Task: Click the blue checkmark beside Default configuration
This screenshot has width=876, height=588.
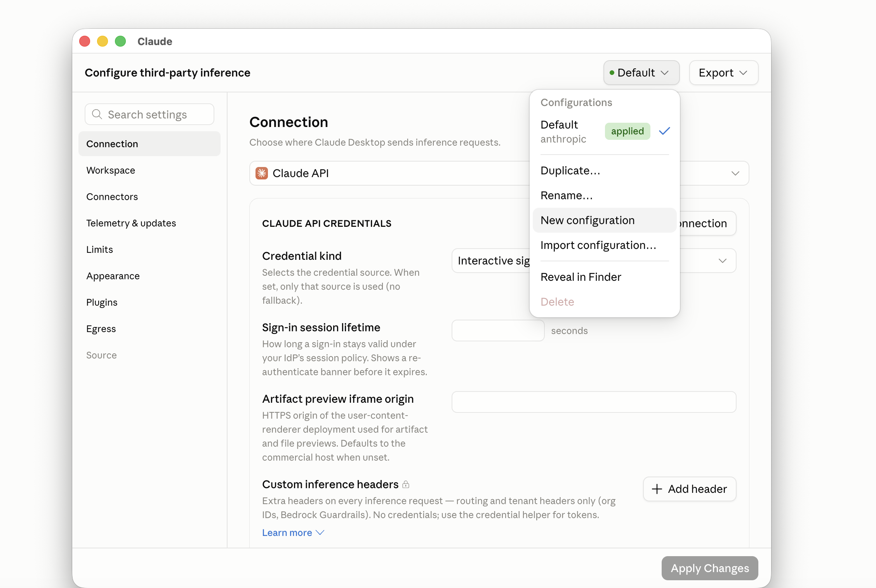Action: point(664,131)
